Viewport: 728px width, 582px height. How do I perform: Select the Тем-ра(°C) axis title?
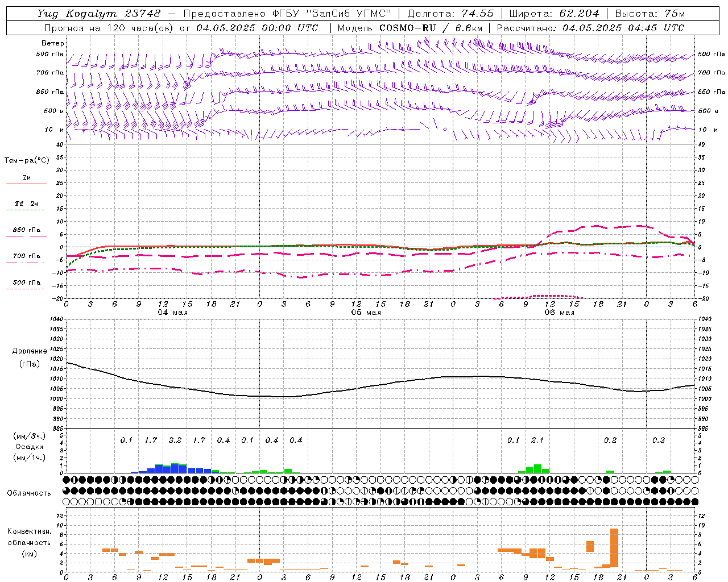pos(27,161)
